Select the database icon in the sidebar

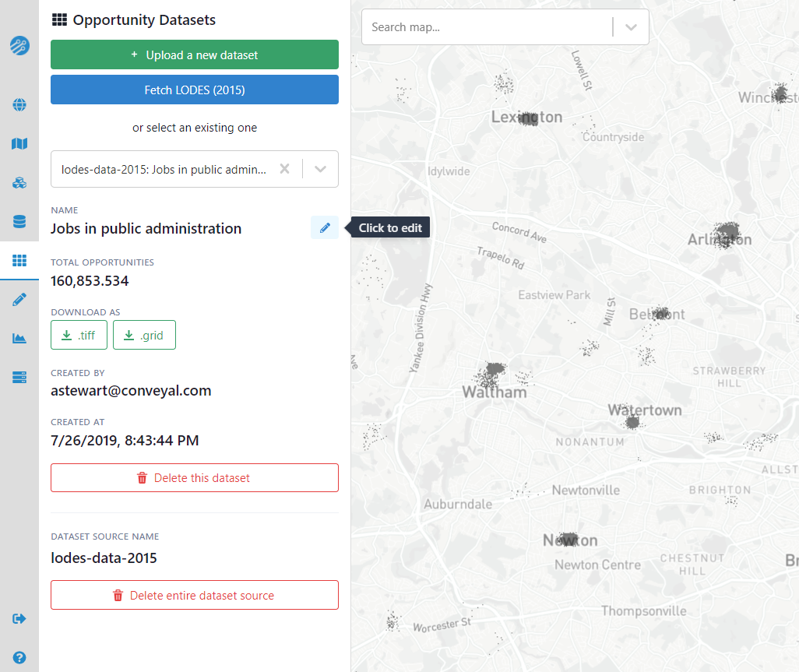[x=19, y=221]
